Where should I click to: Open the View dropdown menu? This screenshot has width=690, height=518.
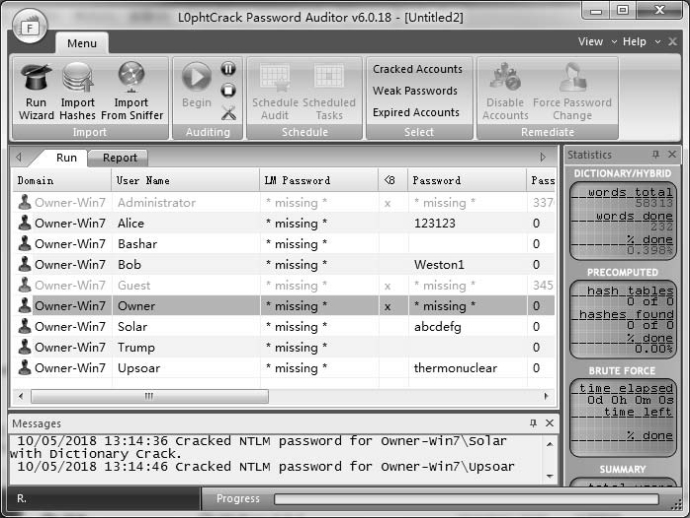(597, 42)
